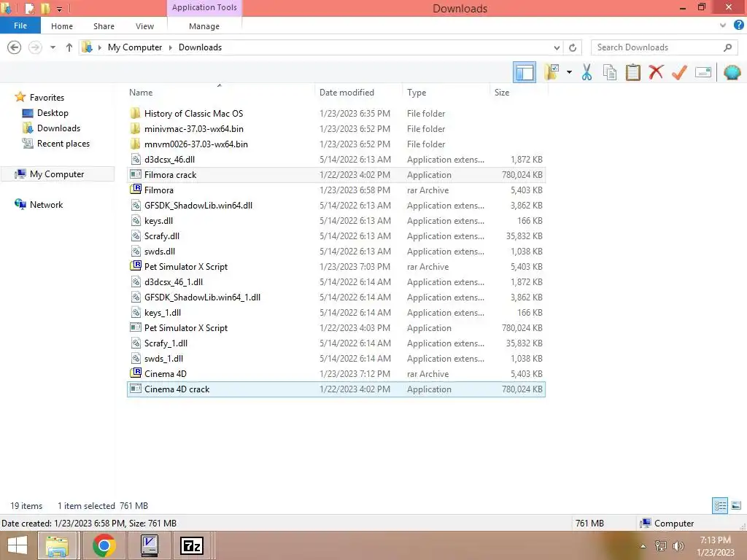Screen dimensions: 747x560
Task: Open 7-Zip from the taskbar
Action: click(x=192, y=545)
